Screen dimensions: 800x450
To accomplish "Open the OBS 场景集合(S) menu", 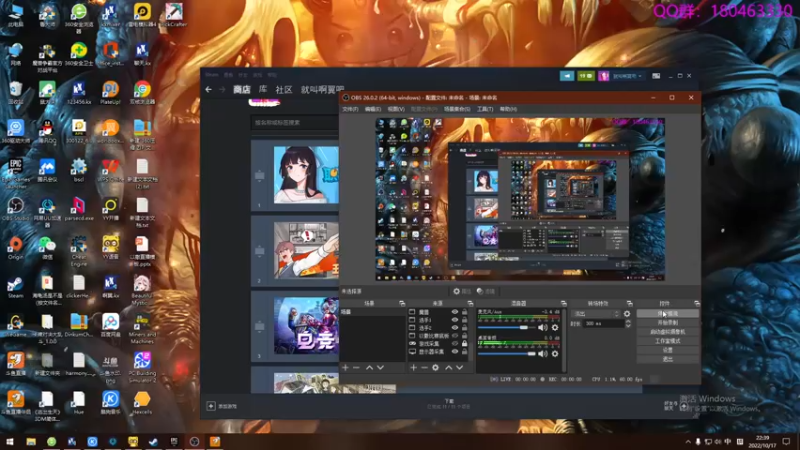I will click(x=457, y=109).
